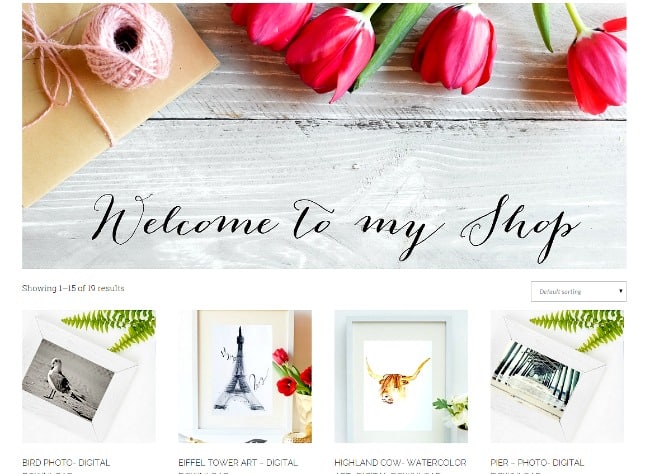
Task: Click the Eiffel Tower sketch inside frame
Action: (x=239, y=370)
